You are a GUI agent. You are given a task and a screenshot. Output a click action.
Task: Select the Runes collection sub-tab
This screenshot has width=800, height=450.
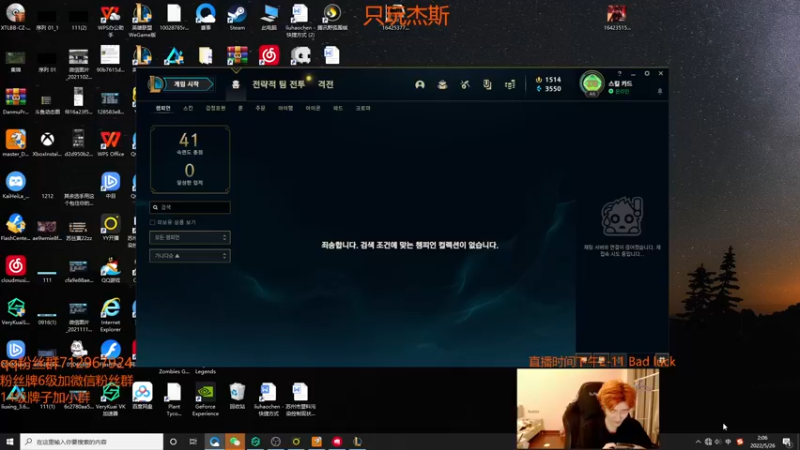pos(240,108)
